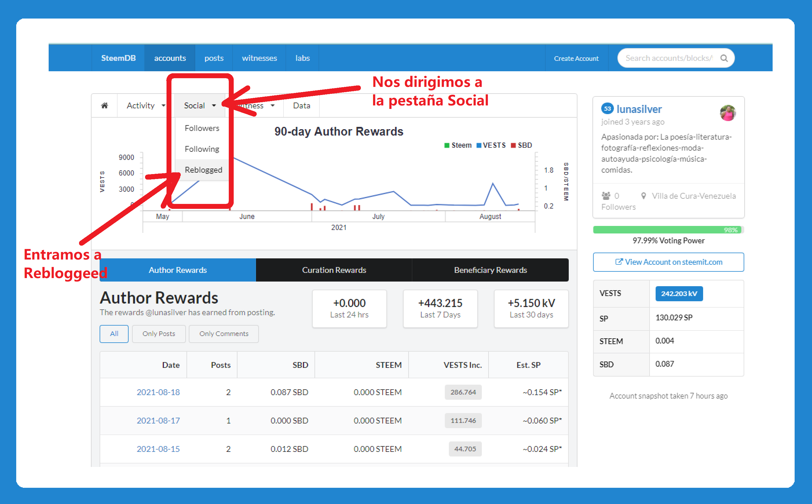Click the 44.705 VESTS value

[465, 449]
